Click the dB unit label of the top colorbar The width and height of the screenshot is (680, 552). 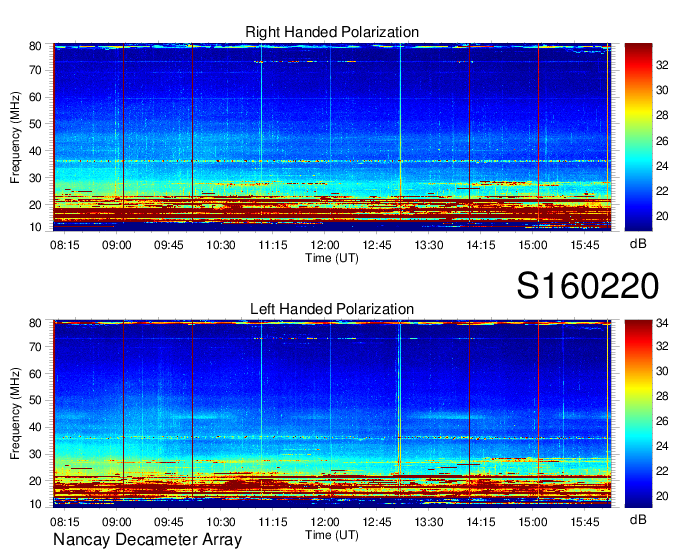(638, 244)
